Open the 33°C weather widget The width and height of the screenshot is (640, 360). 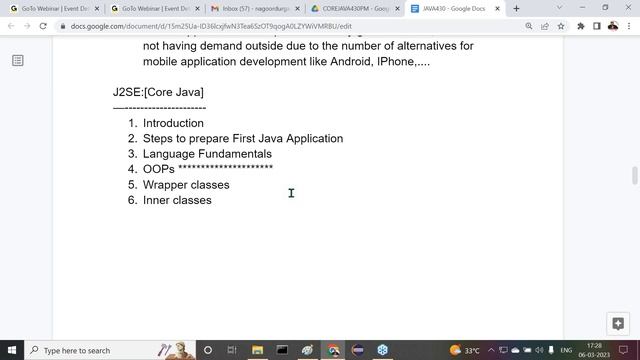[x=464, y=350]
